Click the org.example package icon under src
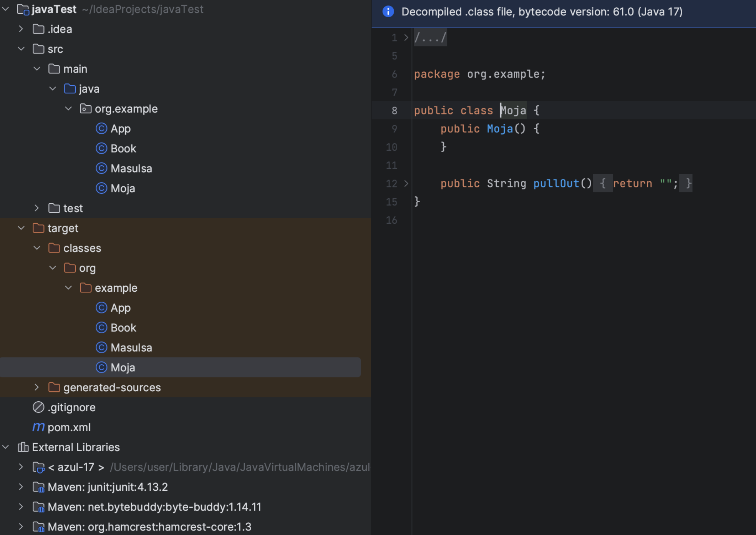The image size is (756, 535). pos(85,109)
